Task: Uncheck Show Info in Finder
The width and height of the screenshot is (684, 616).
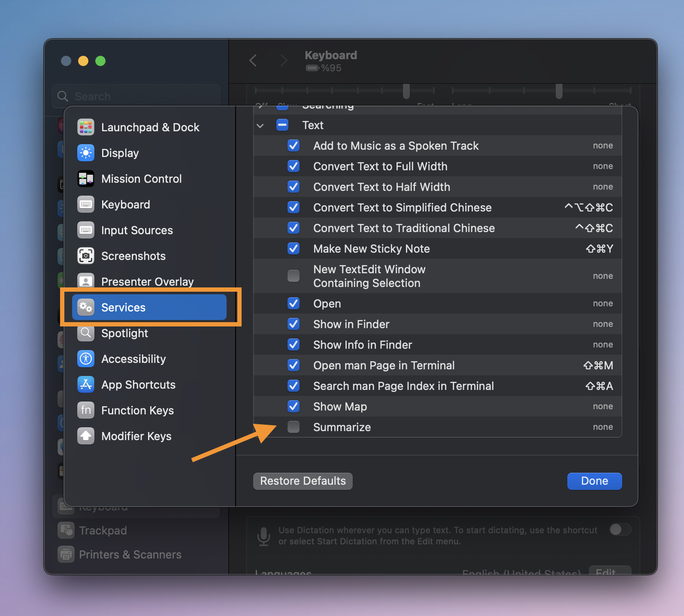Action: click(294, 345)
